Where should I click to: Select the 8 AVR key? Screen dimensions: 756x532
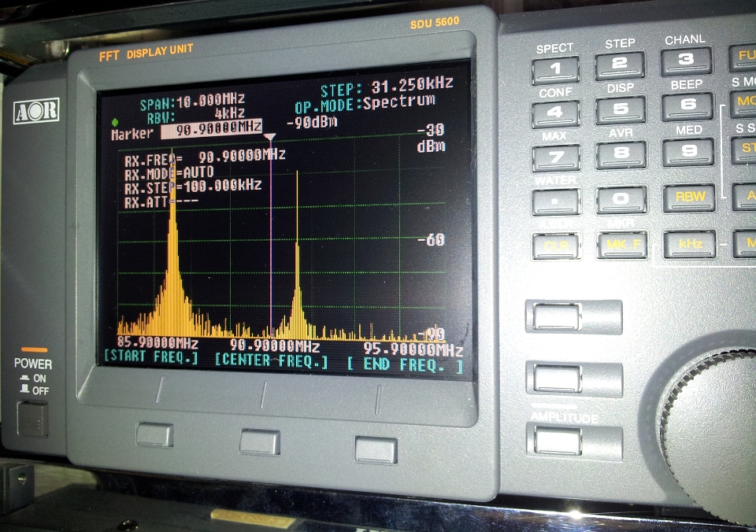click(x=621, y=155)
